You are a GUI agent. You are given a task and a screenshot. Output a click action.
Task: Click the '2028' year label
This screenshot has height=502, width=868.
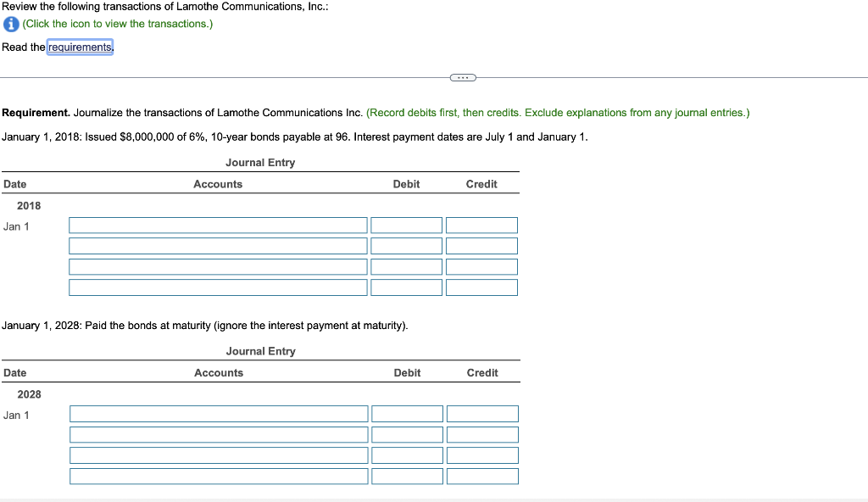tap(29, 394)
